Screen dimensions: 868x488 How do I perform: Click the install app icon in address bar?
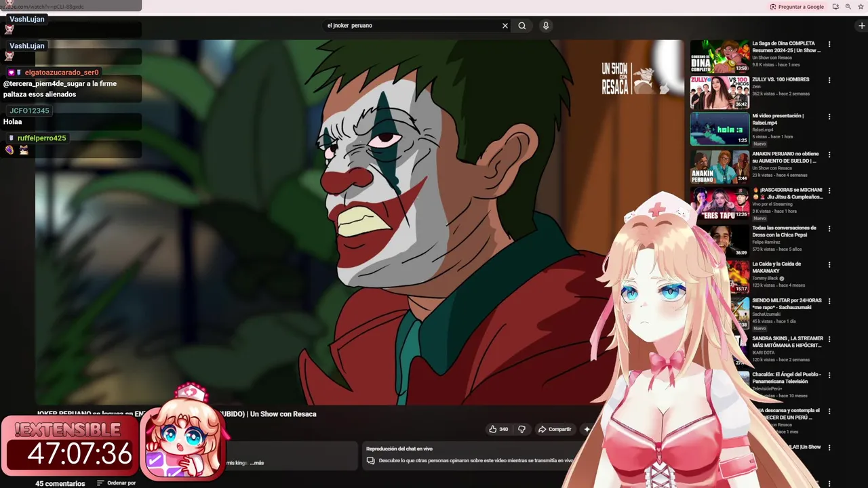pyautogui.click(x=835, y=7)
